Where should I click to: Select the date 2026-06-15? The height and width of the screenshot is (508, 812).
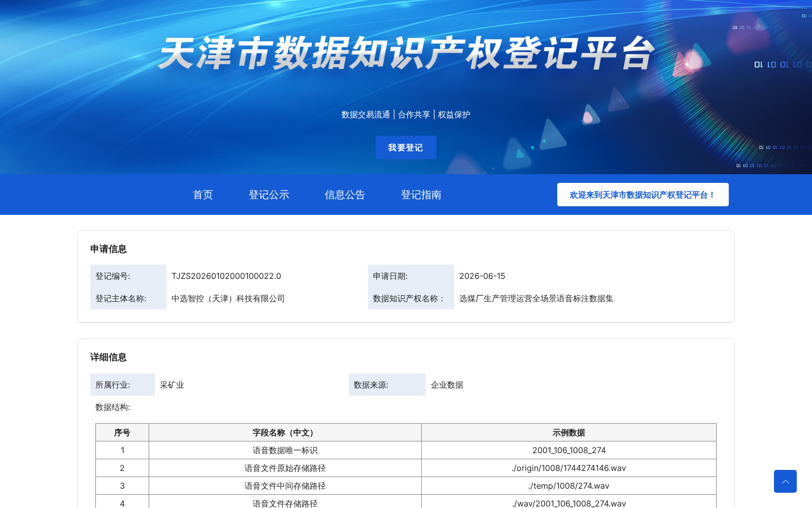click(482, 276)
